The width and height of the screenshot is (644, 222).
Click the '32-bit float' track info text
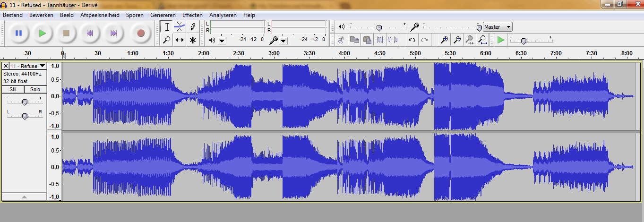tap(16, 81)
